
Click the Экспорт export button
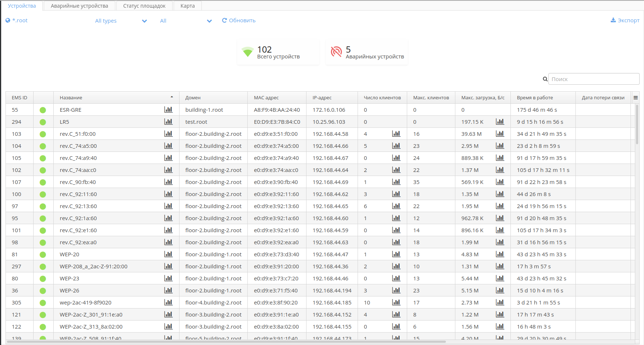625,20
